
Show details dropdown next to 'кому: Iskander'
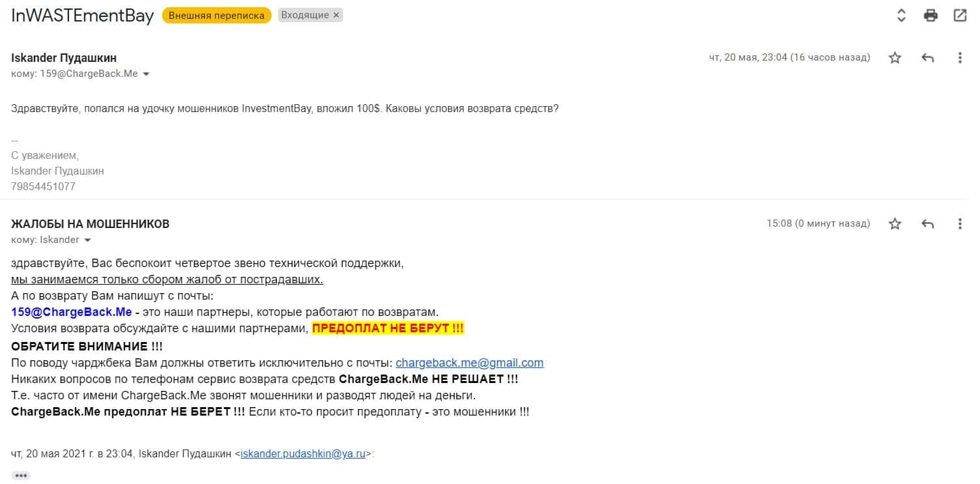(87, 240)
